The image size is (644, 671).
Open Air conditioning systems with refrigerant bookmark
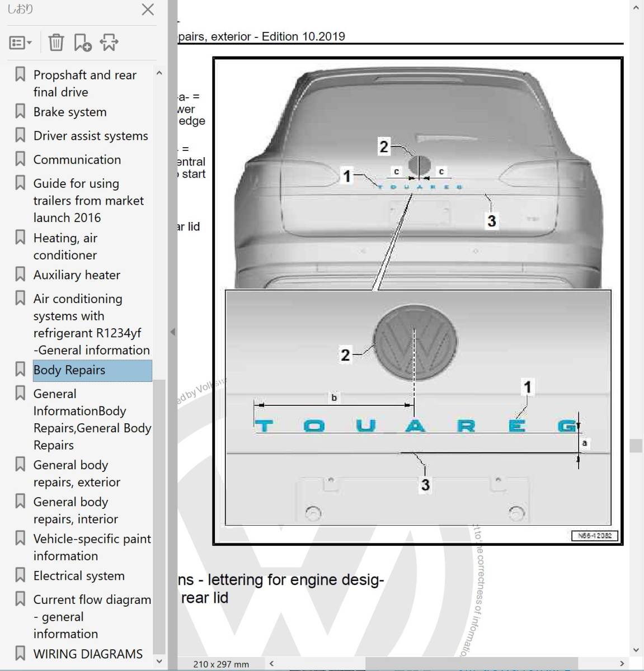point(92,324)
